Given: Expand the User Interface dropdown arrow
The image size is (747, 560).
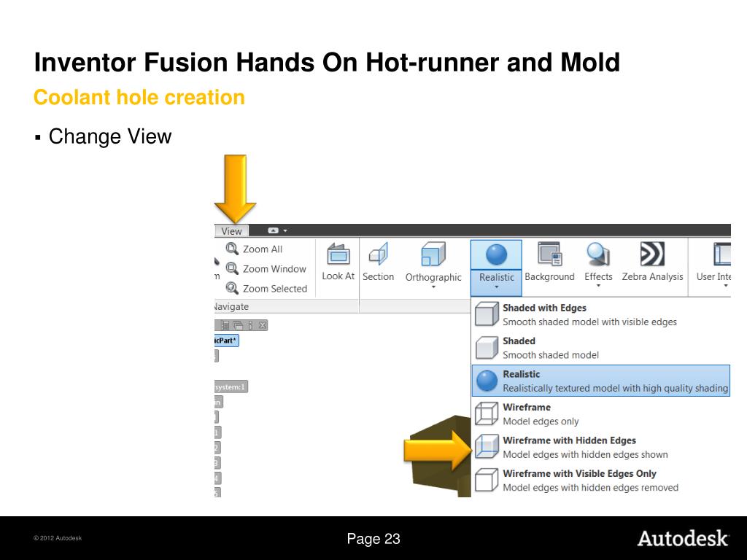Looking at the screenshot, I should [726, 286].
